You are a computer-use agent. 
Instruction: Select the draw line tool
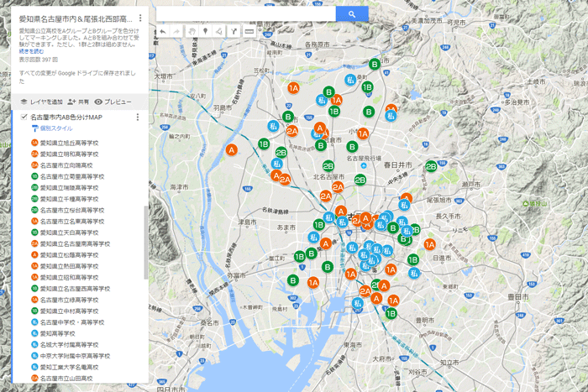tap(218, 32)
